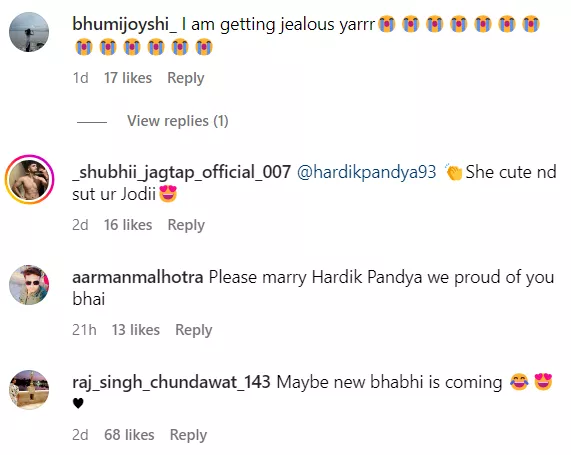View 68 likes list
The image size is (571, 455).
pos(129,435)
